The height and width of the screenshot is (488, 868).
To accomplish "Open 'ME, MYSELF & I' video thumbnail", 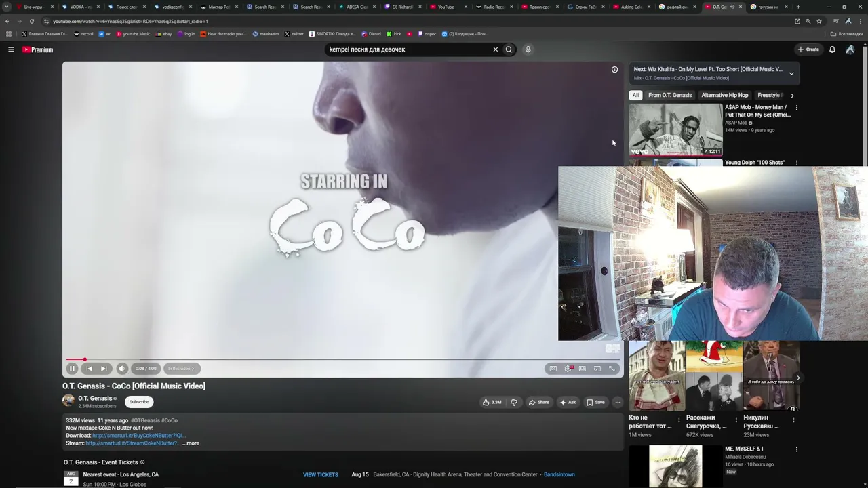I will coord(675,466).
